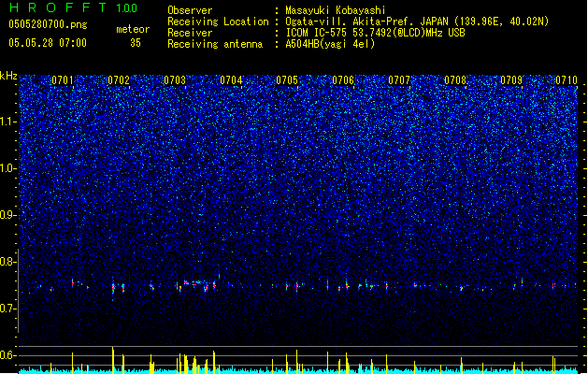
Task: Click the Receiving antenna A504HB text
Action: (x=330, y=44)
